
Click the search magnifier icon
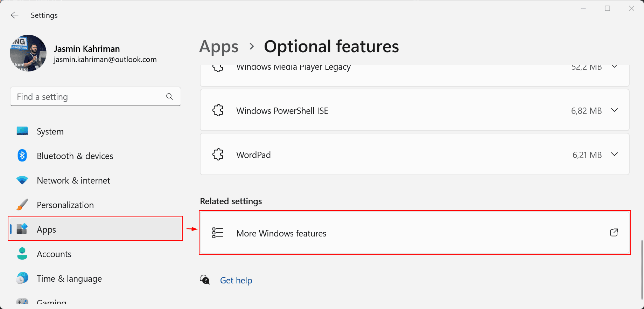169,96
